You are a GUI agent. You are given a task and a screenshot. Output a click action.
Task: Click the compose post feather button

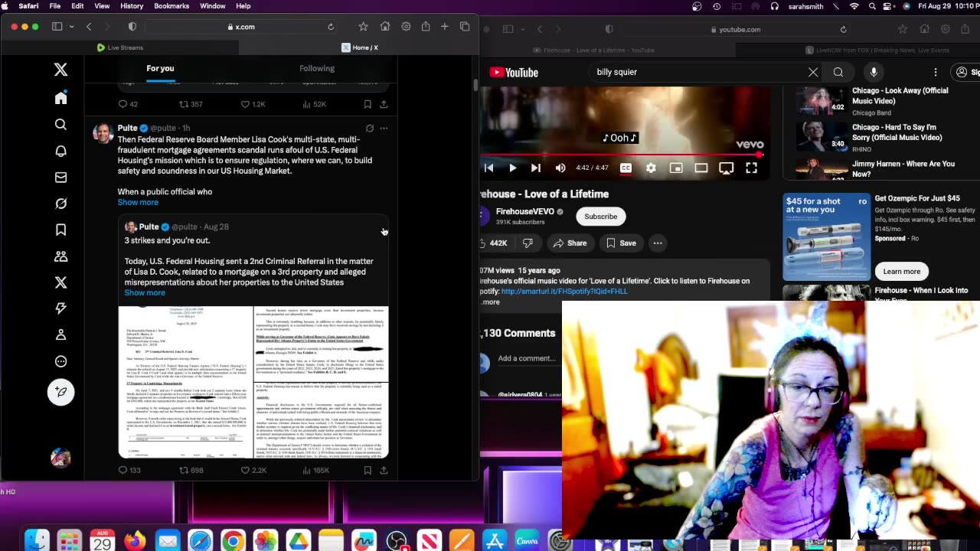(60, 392)
